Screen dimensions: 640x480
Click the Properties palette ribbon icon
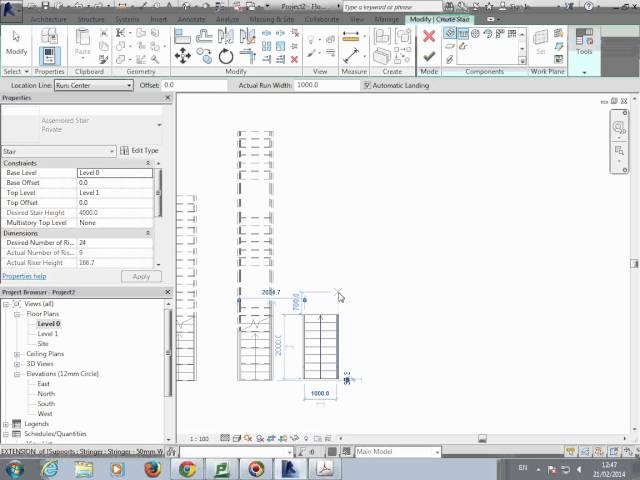50,55
